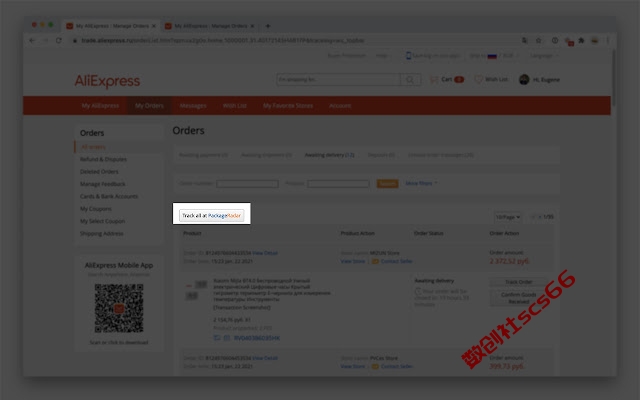
Task: Click the mobile app phone icon in top bar
Action: click(x=408, y=56)
